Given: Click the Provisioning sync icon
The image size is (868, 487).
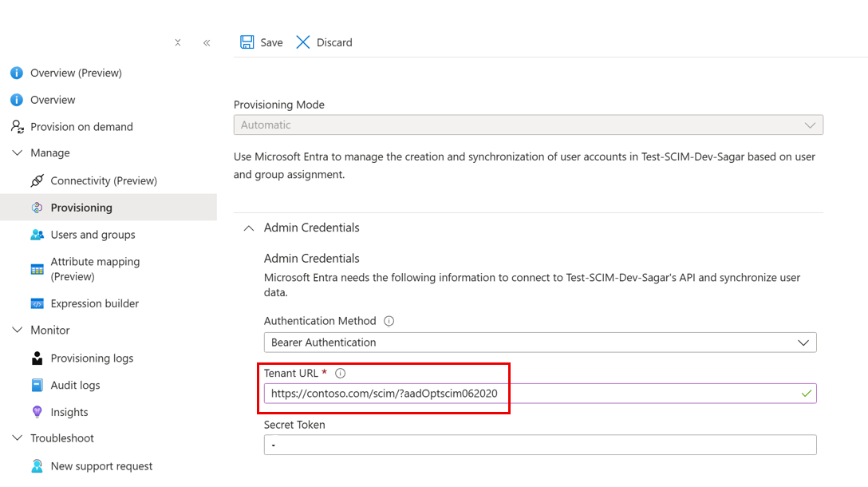Looking at the screenshot, I should click(x=37, y=208).
